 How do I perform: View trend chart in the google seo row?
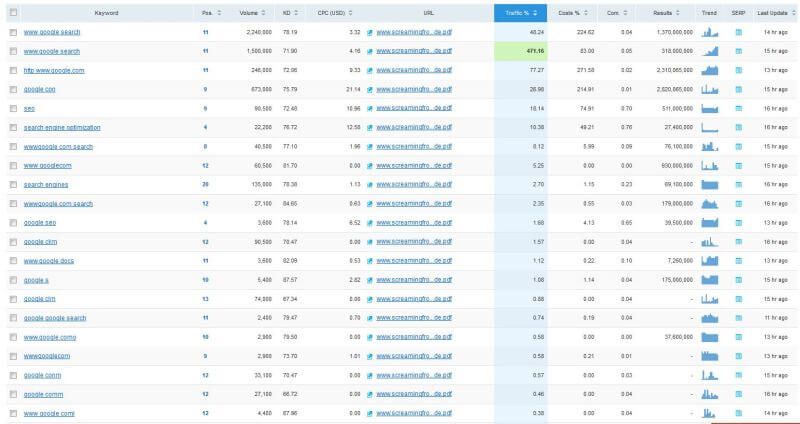[x=709, y=222]
